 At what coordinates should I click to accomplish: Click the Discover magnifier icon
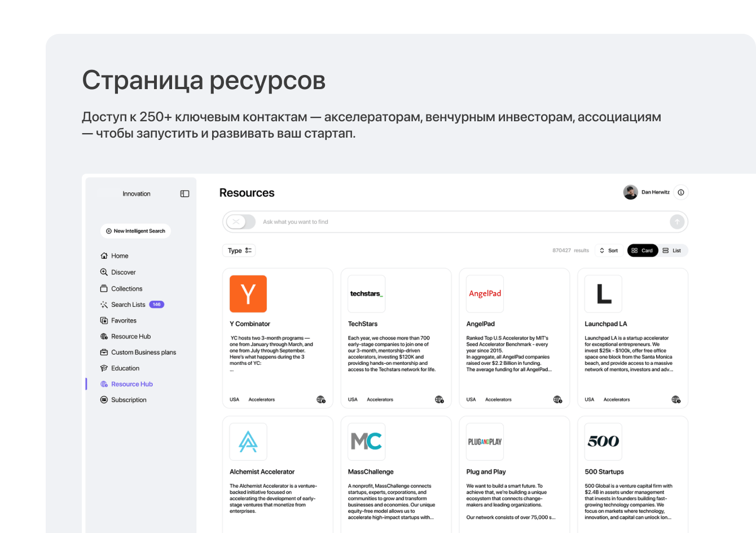pyautogui.click(x=104, y=272)
